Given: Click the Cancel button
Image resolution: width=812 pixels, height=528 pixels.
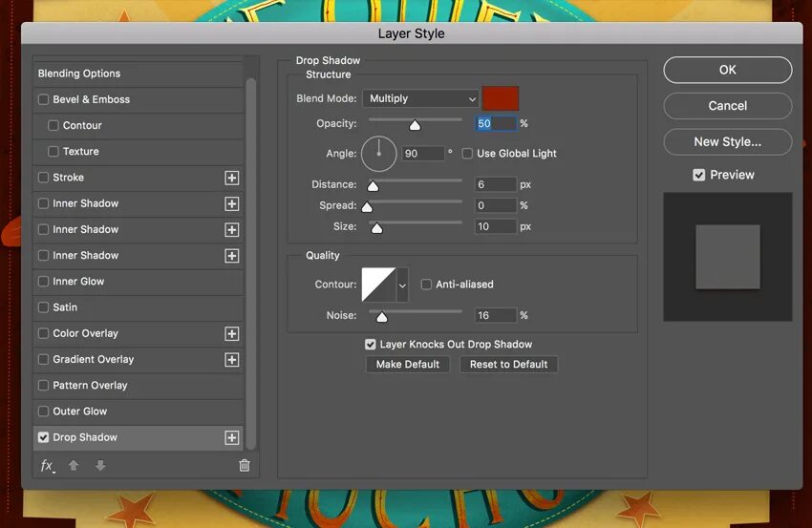Looking at the screenshot, I should [x=728, y=106].
